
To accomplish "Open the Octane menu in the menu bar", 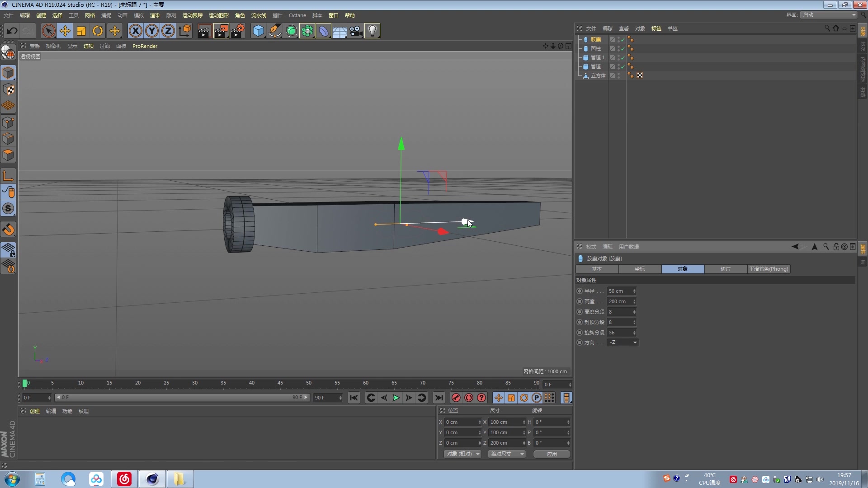I will (x=297, y=15).
